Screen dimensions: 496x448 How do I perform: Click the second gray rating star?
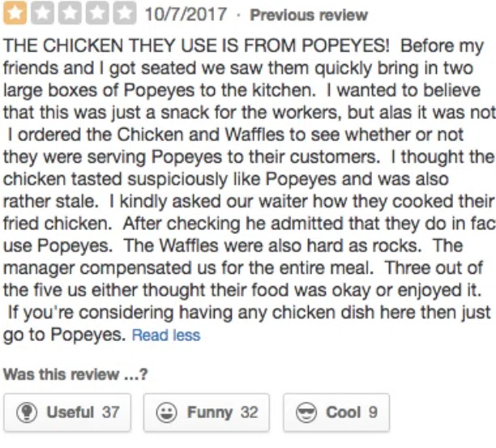[x=41, y=14]
